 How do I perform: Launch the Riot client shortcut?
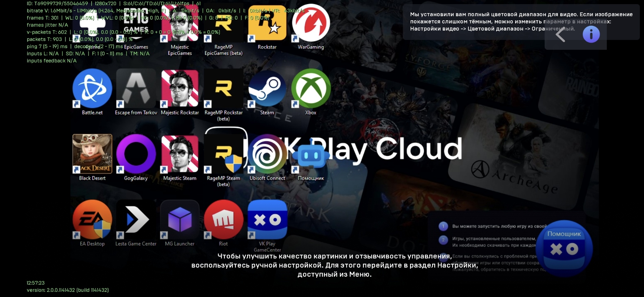click(223, 223)
